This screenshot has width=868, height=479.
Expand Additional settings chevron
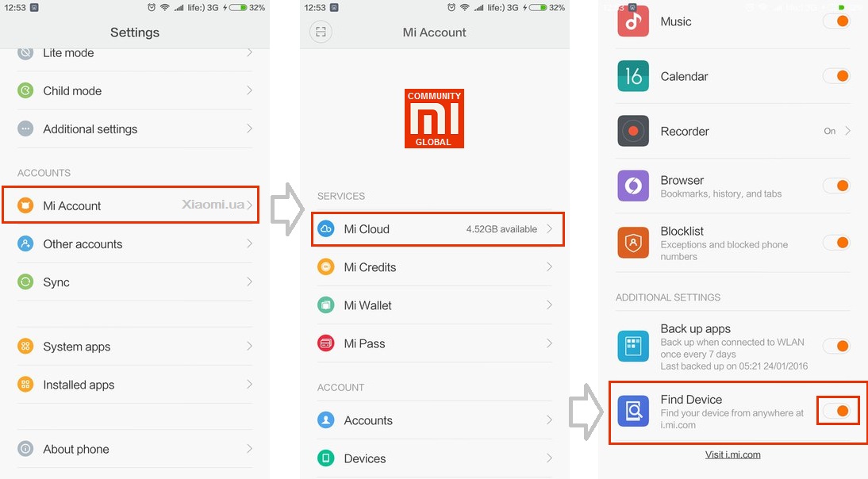pos(249,128)
